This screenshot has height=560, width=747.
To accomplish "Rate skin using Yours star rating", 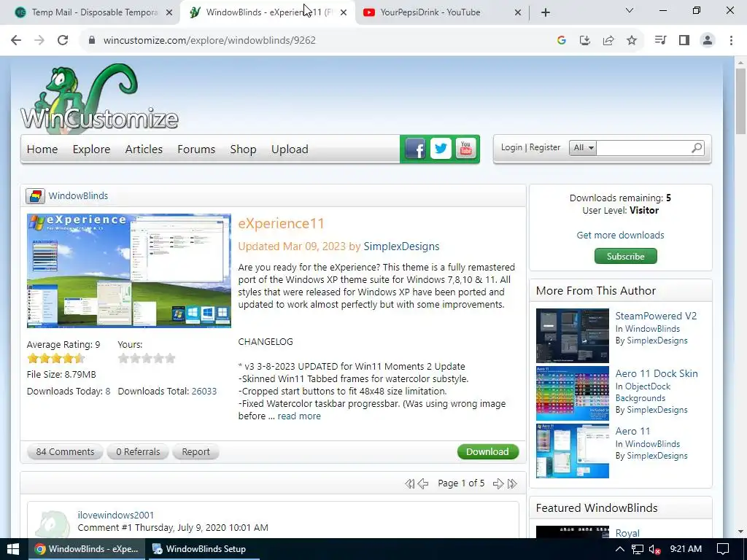I will click(x=147, y=358).
